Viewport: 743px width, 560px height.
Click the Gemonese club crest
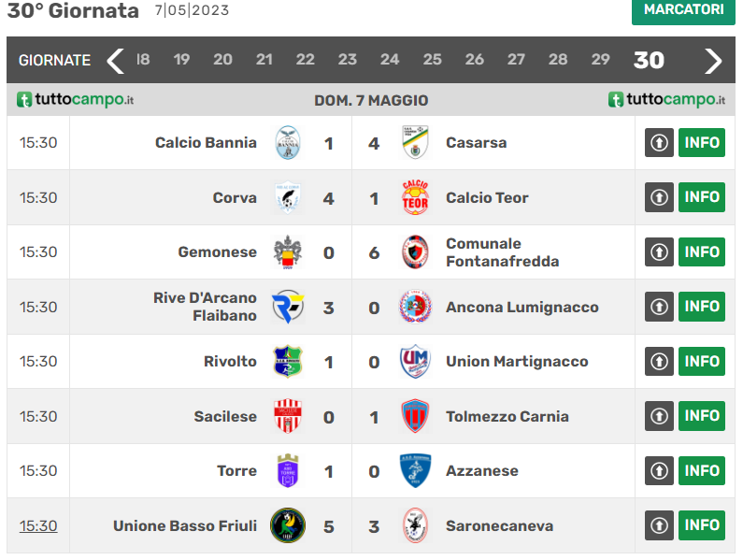(x=287, y=252)
